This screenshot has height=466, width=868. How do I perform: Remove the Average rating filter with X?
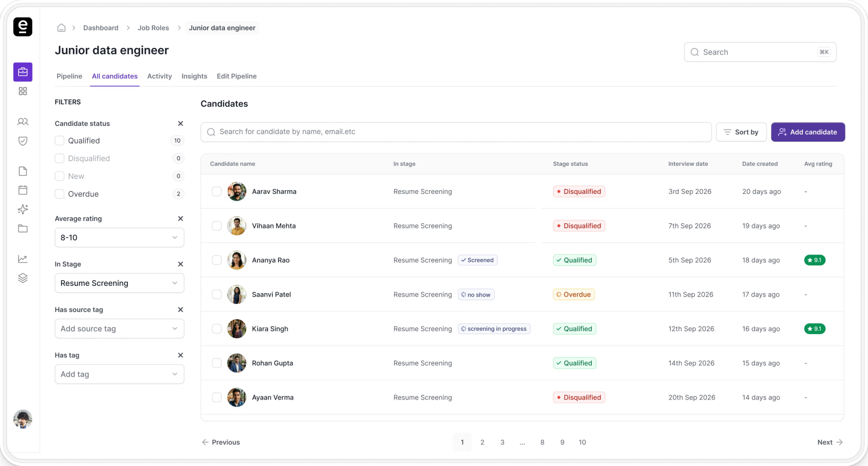coord(180,218)
